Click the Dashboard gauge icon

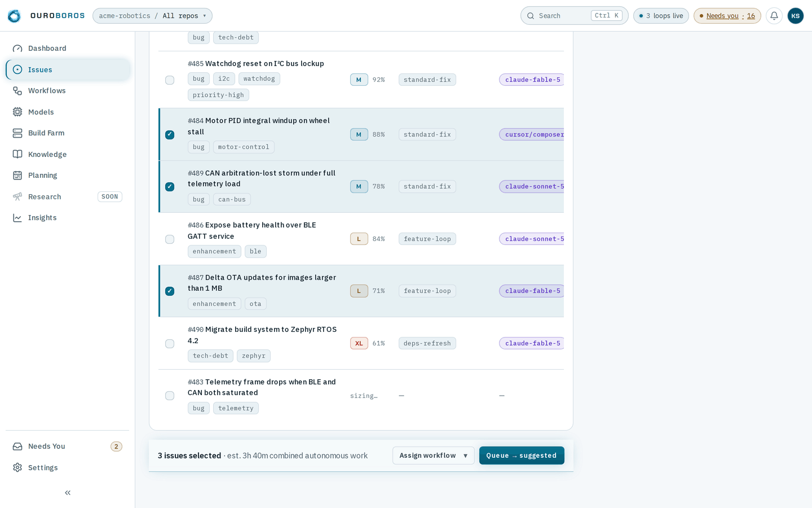[x=17, y=49]
